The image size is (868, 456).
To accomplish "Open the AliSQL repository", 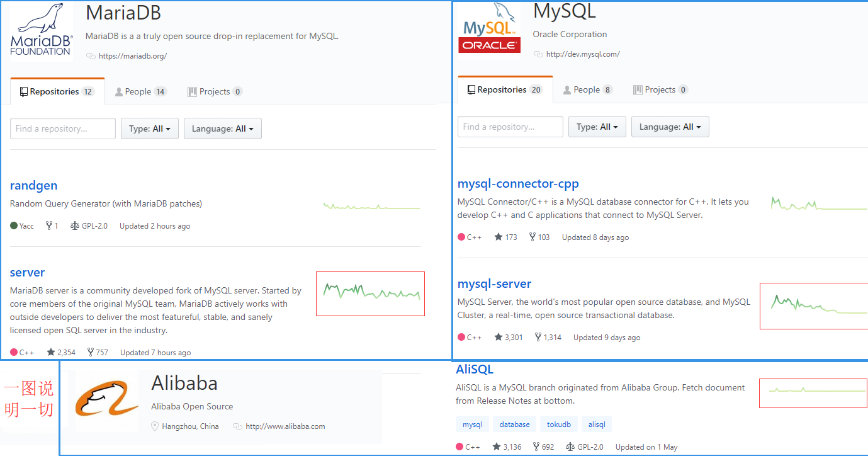I will coord(475,369).
